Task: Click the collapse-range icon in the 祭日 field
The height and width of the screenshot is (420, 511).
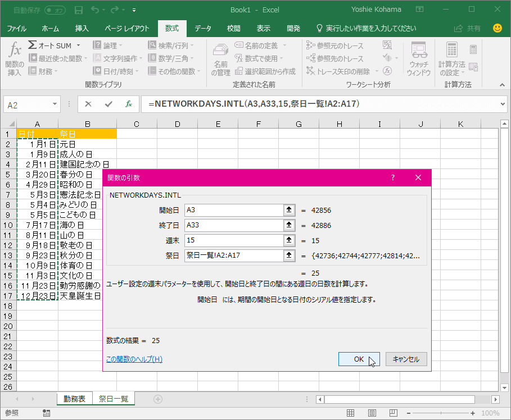Action: click(290, 255)
